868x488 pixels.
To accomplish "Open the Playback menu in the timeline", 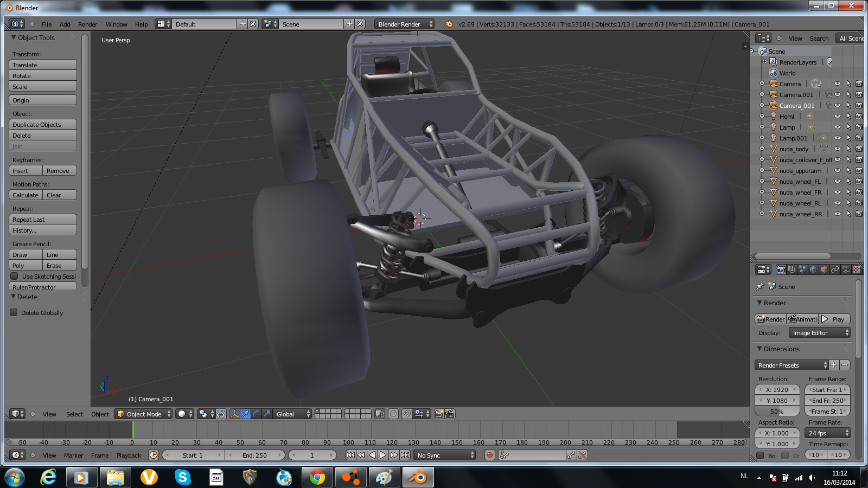I will coord(129,455).
